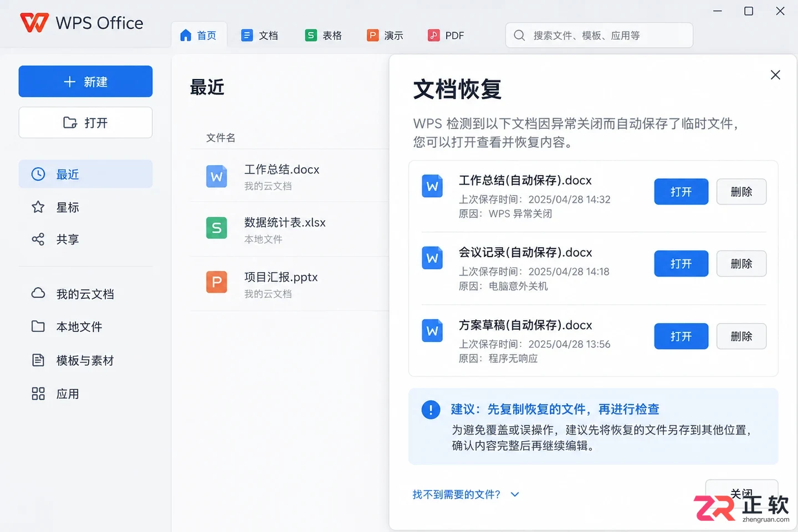
Task: Click the star icon beside 星标
Action: [x=38, y=207]
